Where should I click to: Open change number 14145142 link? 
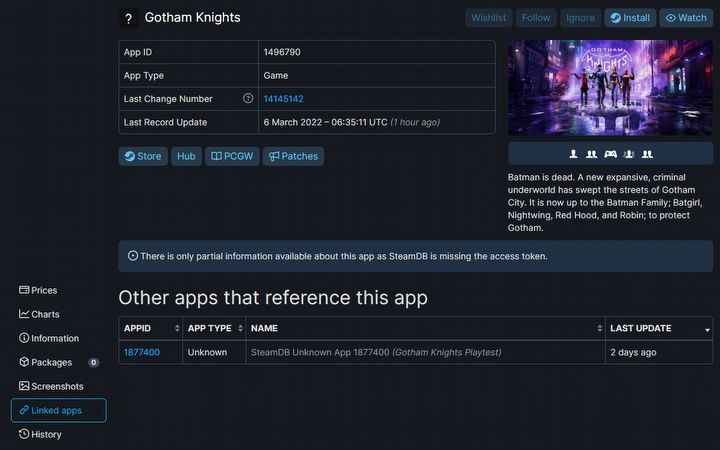(283, 99)
